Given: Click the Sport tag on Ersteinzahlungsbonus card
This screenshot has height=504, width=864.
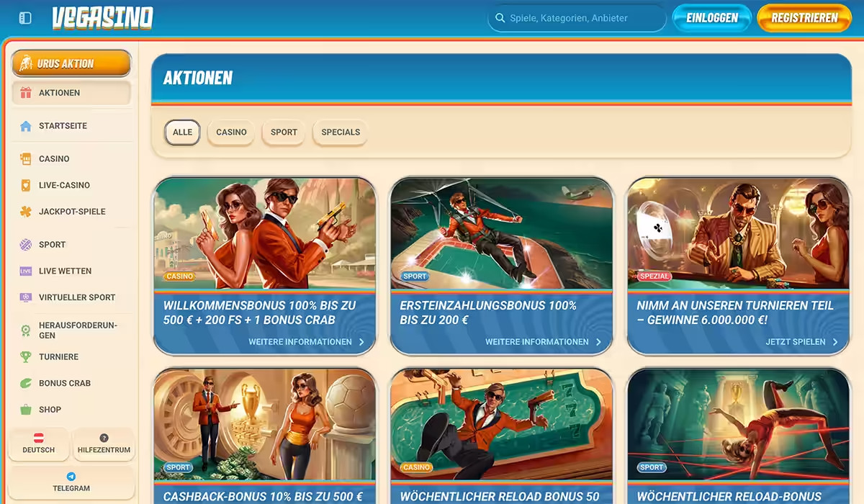Looking at the screenshot, I should [415, 276].
